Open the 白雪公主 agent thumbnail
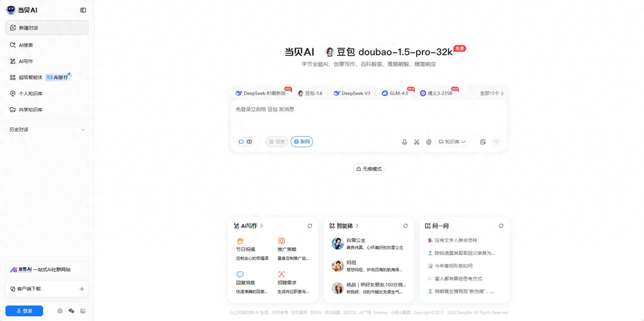This screenshot has height=321, width=644. (x=338, y=244)
